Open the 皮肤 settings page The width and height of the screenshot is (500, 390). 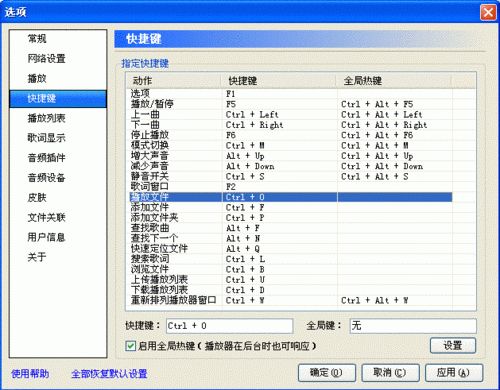[x=37, y=197]
